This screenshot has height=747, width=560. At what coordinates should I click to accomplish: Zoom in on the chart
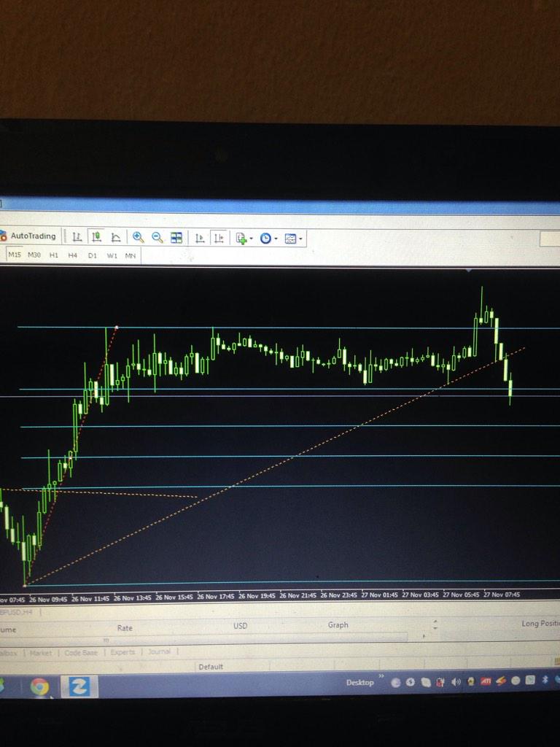[138, 237]
